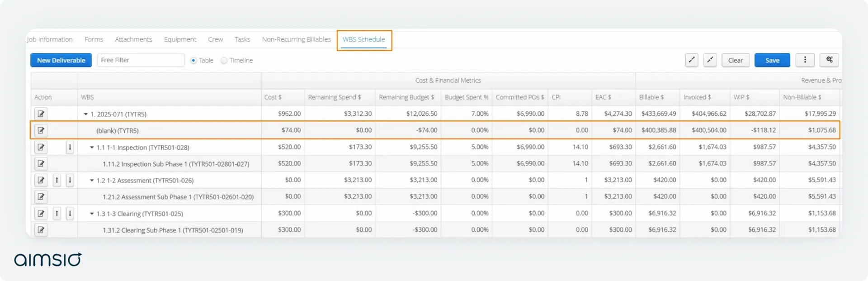
Task: Open the Attachments tab
Action: (x=133, y=39)
